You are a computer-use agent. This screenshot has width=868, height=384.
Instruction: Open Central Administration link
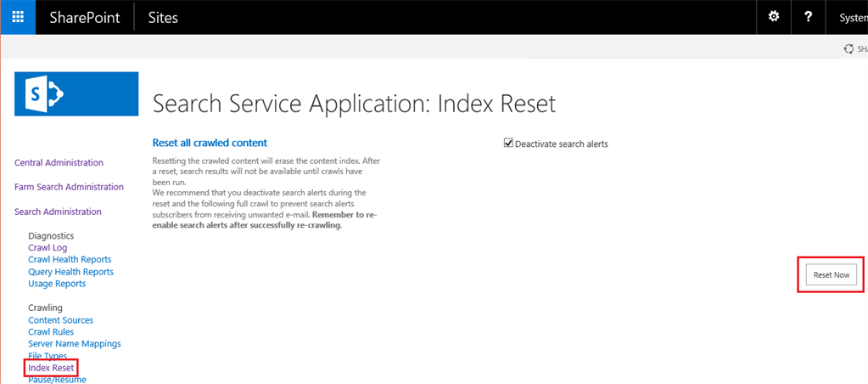click(59, 162)
